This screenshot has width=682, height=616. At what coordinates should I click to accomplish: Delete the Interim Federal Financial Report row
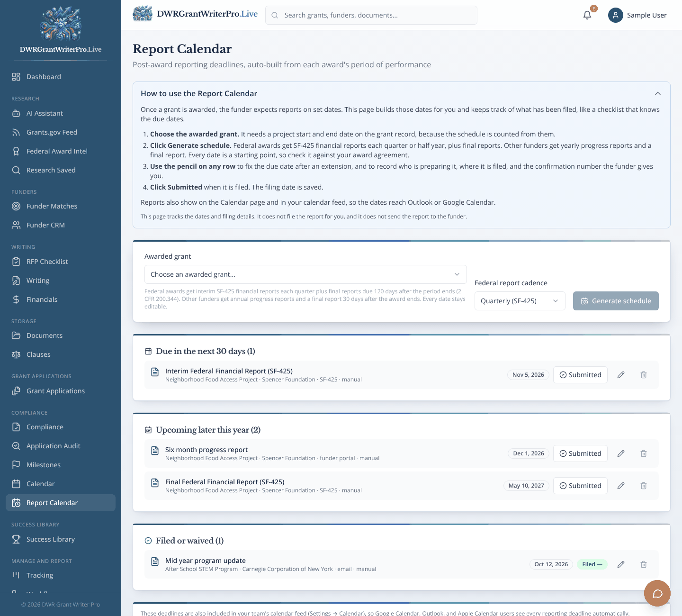644,375
